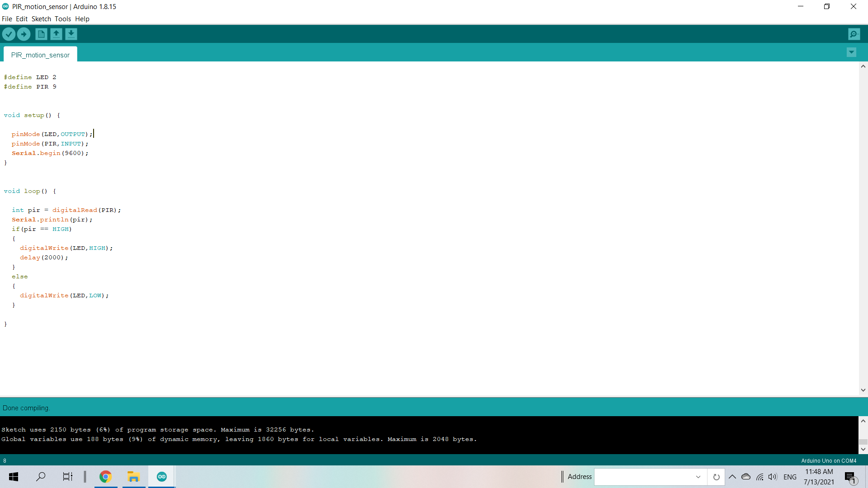Open an existing sketch
Image resolution: width=868 pixels, height=488 pixels.
coord(56,34)
